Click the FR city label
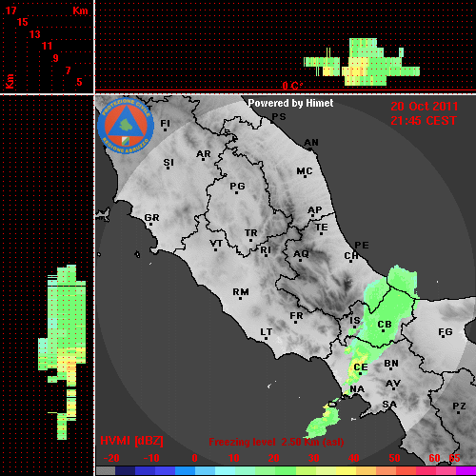 pos(296,316)
